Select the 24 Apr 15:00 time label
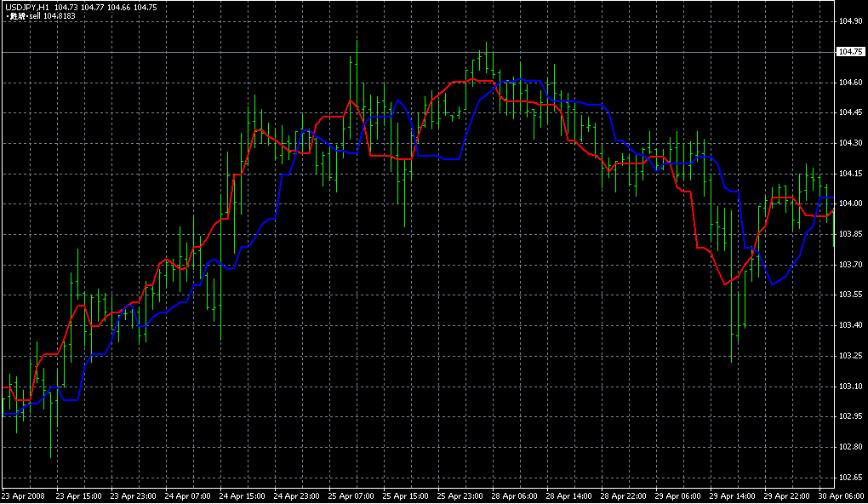868x504 pixels. (x=243, y=495)
